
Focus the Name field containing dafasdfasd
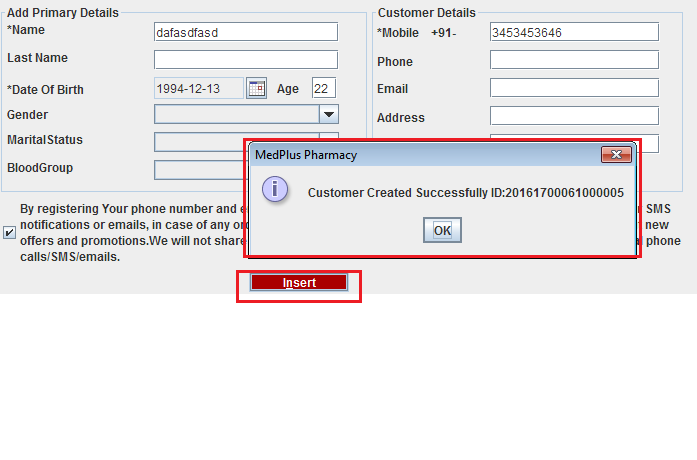246,32
